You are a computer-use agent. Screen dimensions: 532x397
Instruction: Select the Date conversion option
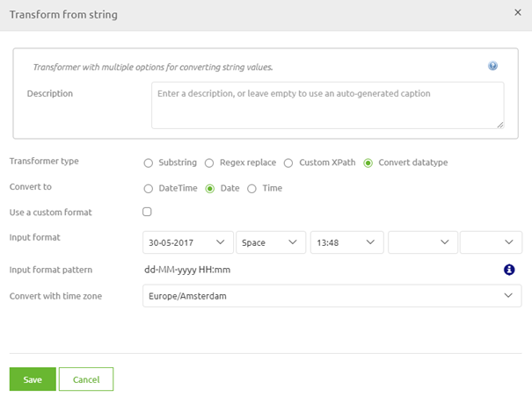pos(210,189)
